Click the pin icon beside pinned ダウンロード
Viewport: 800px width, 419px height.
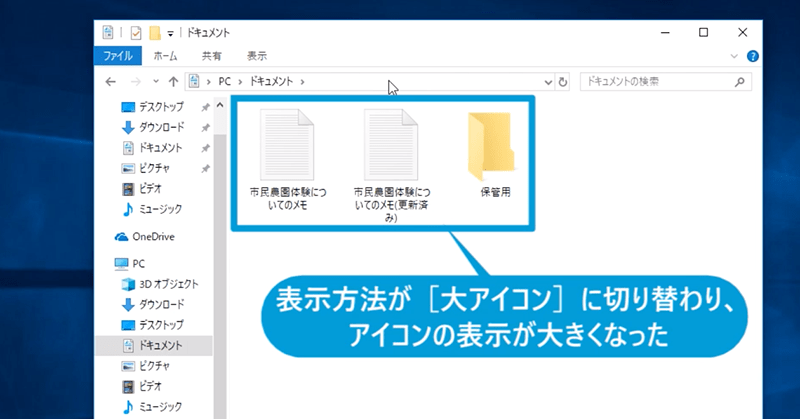pyautogui.click(x=205, y=128)
